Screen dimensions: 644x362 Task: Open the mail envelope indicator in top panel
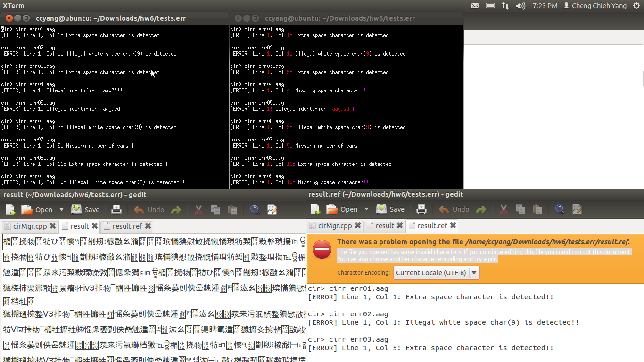click(475, 6)
